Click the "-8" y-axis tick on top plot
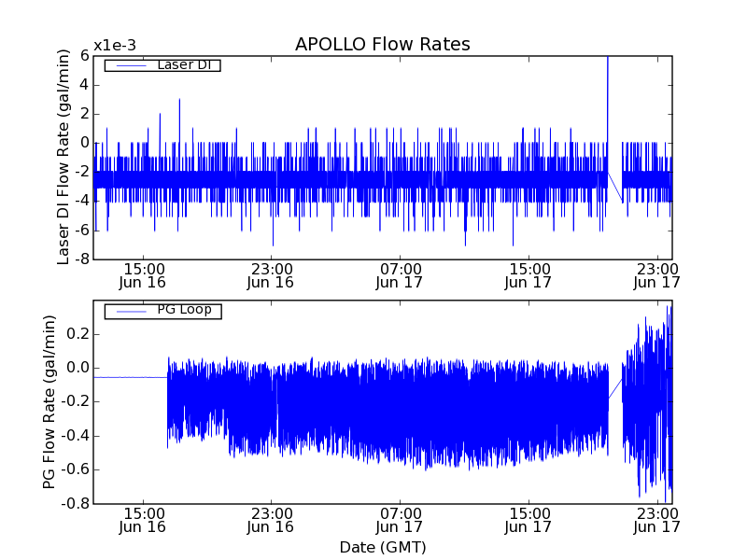Image resolution: width=747 pixels, height=560 pixels. 82,259
